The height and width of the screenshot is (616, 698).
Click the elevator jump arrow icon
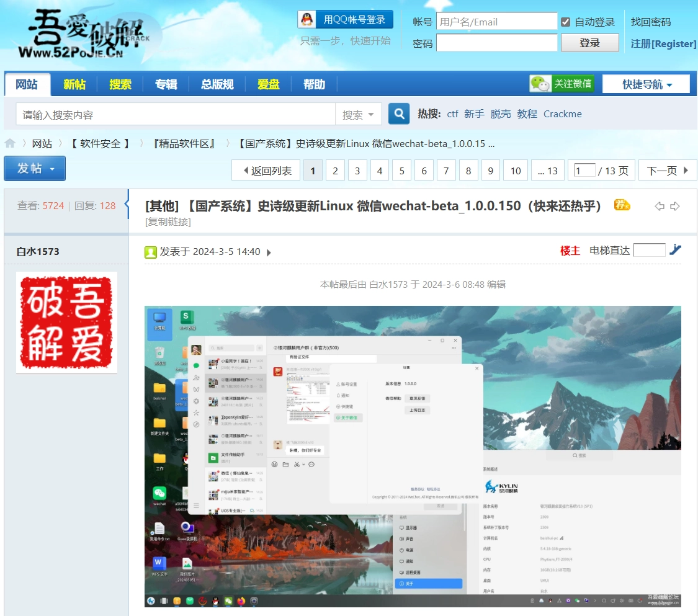(675, 250)
